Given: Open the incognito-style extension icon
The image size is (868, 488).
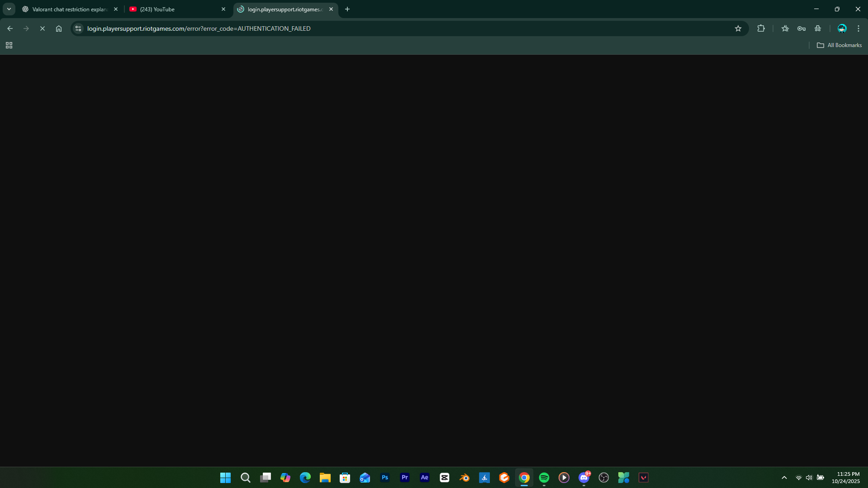Looking at the screenshot, I should (x=818, y=28).
